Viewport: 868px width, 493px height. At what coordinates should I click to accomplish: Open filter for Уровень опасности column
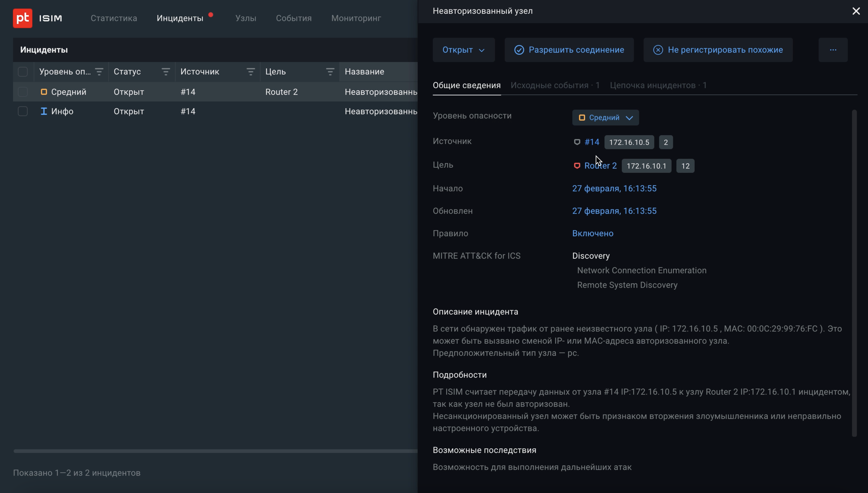[x=99, y=71]
